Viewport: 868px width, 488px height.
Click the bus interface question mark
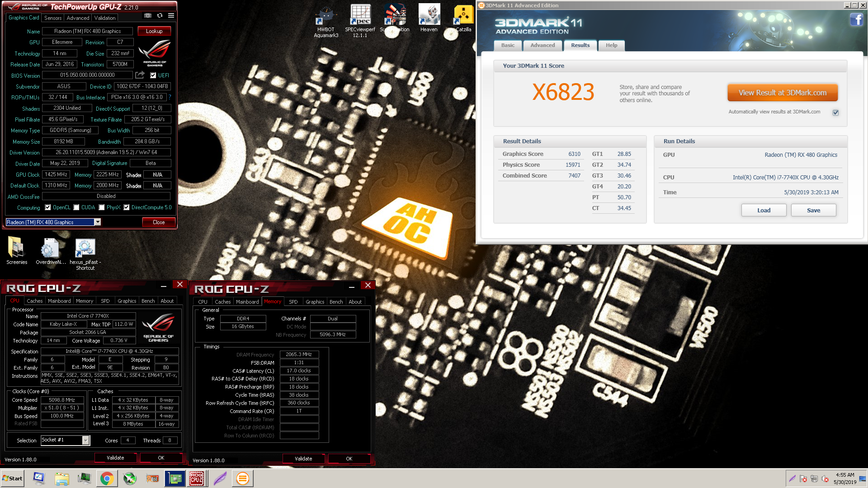pyautogui.click(x=170, y=97)
